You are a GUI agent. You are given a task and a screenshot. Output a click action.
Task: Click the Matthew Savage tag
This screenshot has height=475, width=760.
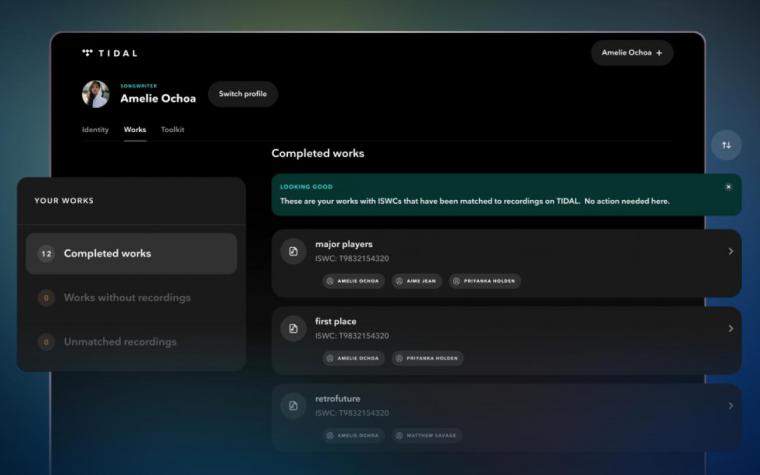427,435
